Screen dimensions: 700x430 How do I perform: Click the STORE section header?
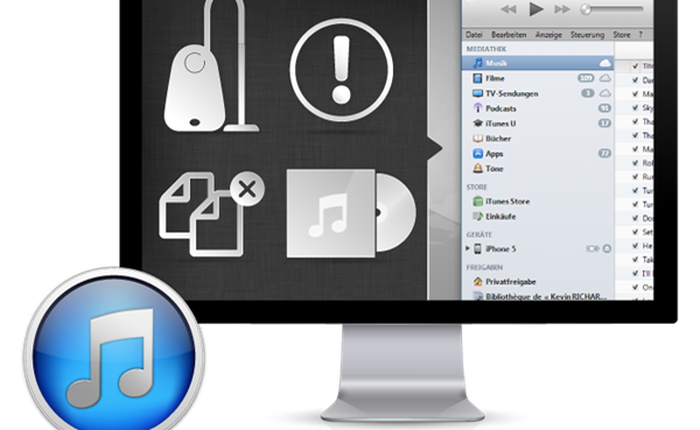click(x=476, y=187)
